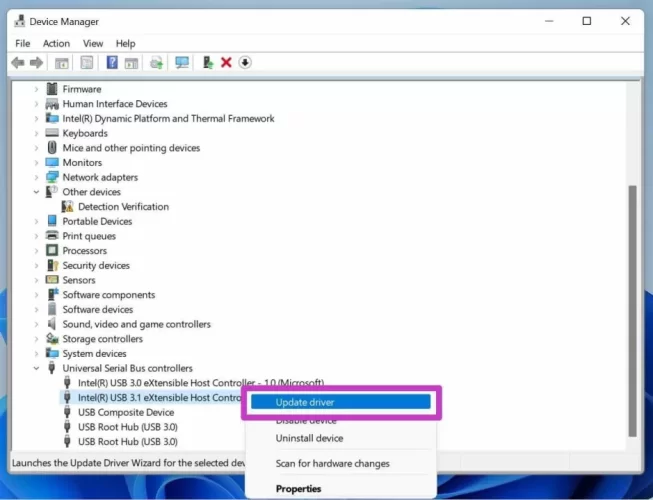Image resolution: width=653 pixels, height=500 pixels.
Task: Expand the Network adapters node
Action: click(37, 177)
